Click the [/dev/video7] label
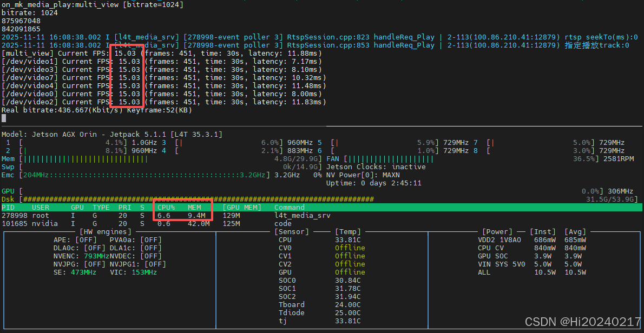 30,77
